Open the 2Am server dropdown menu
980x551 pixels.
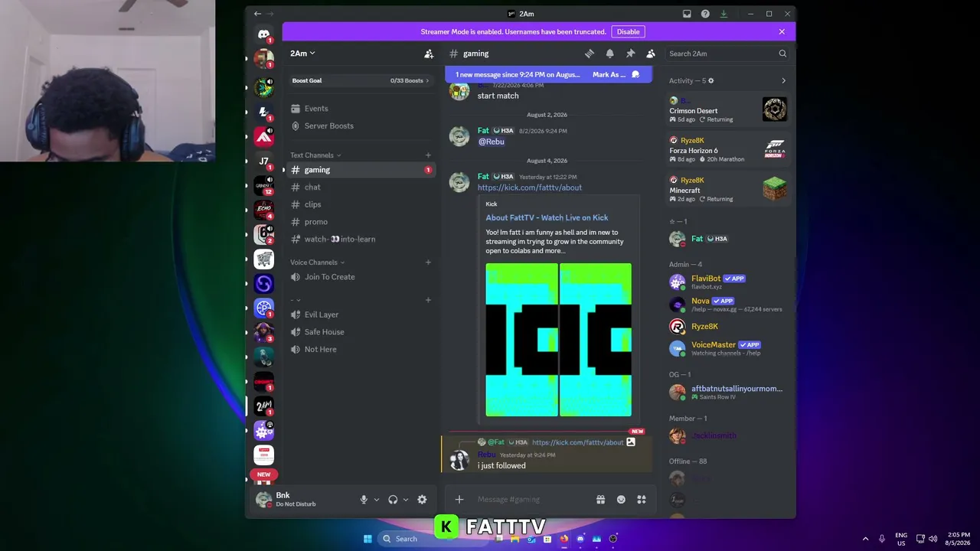[302, 54]
